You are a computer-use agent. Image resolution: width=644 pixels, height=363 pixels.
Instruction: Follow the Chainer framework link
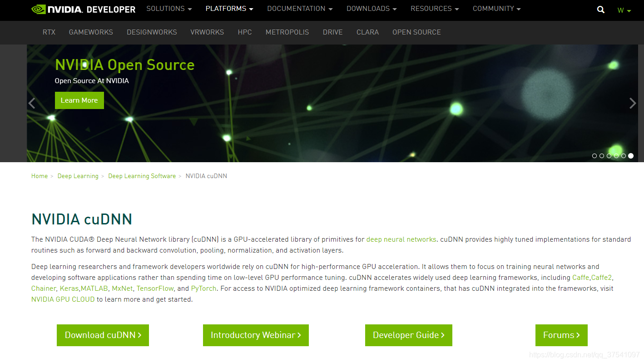44,288
